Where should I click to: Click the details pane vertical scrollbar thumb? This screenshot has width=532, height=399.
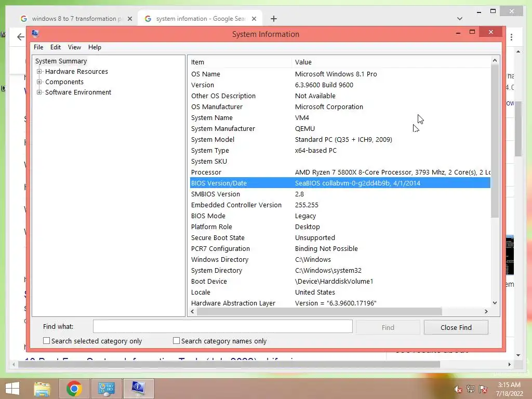[x=495, y=141]
